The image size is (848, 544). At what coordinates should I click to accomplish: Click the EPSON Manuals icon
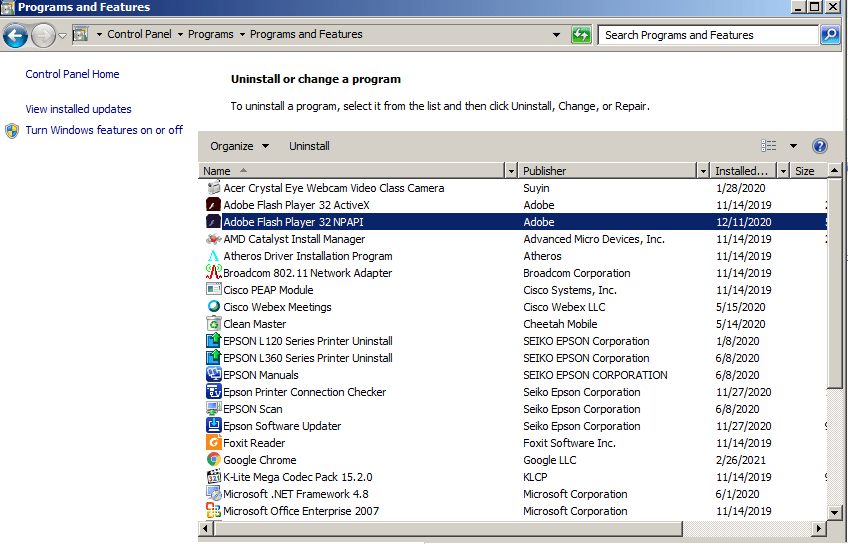click(x=214, y=375)
